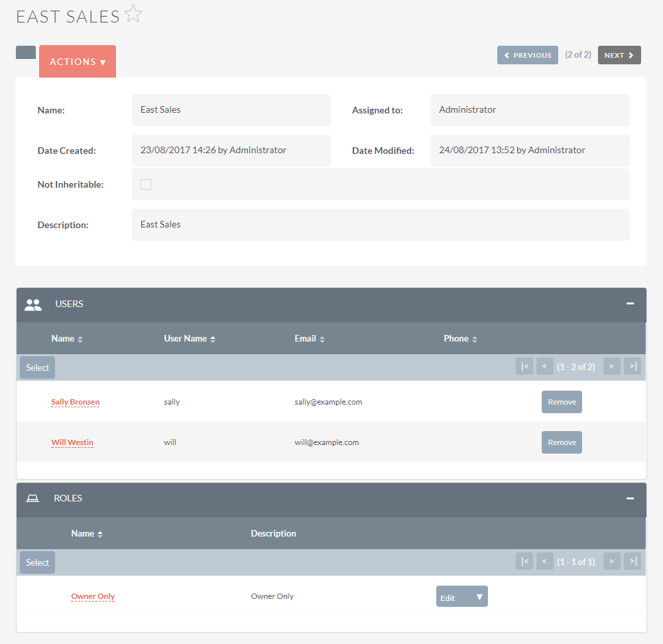Click the gray tab left of Actions
The height and width of the screenshot is (644, 663).
(26, 52)
